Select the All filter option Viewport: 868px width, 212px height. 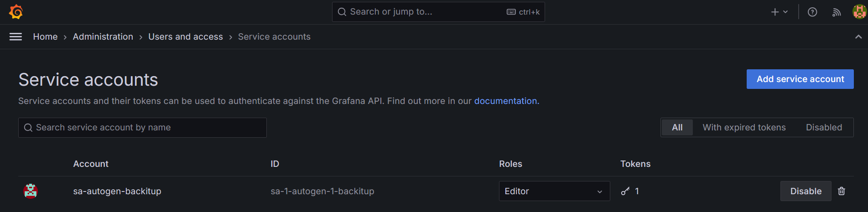(677, 127)
